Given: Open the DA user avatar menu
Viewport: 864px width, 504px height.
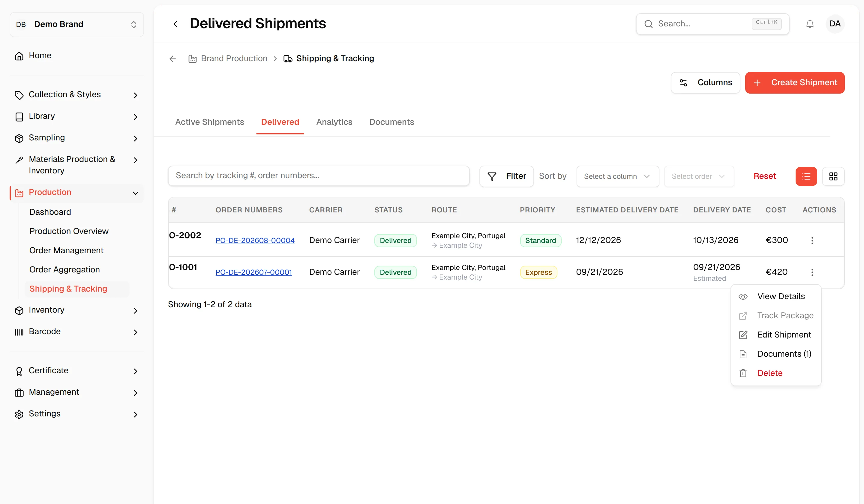Looking at the screenshot, I should point(835,24).
